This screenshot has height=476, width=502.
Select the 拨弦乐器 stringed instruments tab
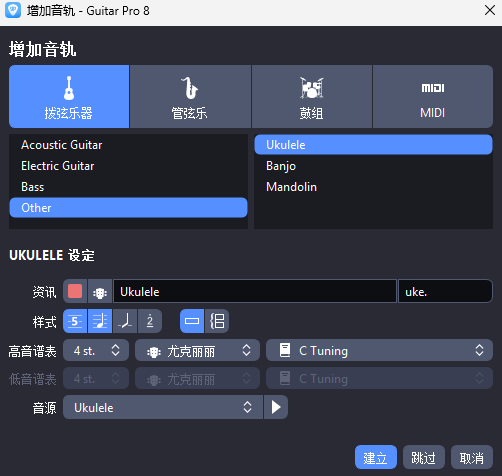click(69, 96)
